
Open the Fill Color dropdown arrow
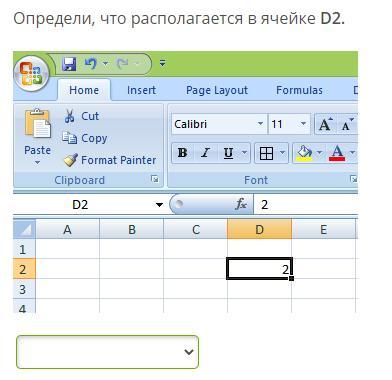(x=319, y=153)
